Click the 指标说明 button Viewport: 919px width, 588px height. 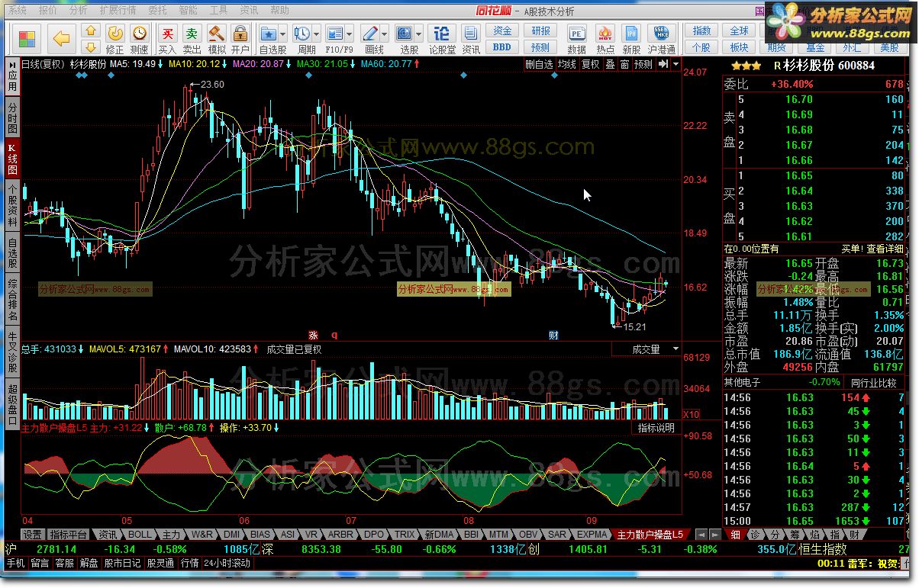coord(656,428)
